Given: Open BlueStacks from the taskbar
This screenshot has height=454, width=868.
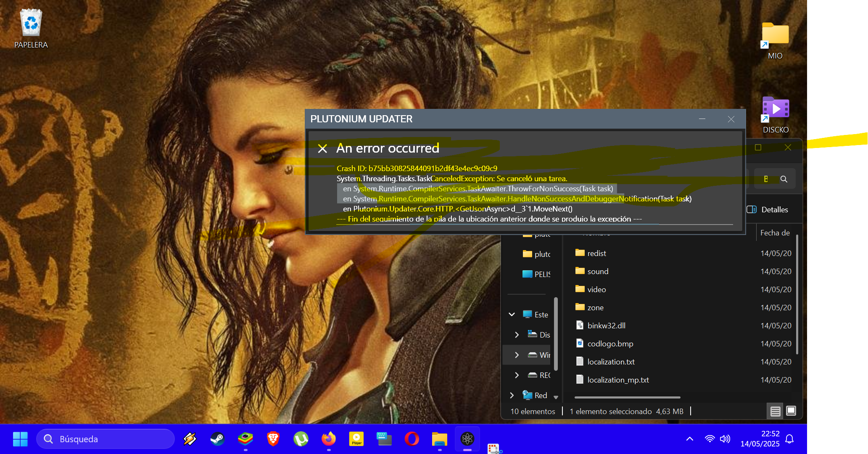Looking at the screenshot, I should click(245, 439).
